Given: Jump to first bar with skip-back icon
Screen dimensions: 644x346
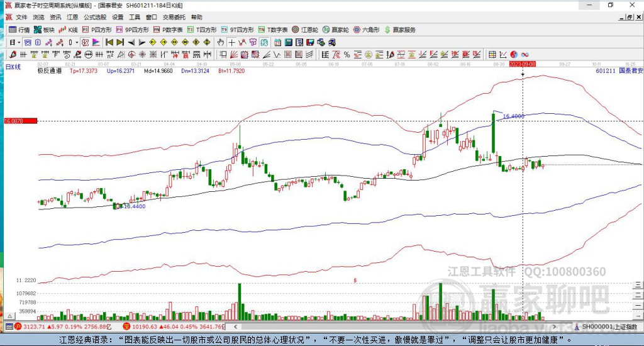Looking at the screenshot, I should click(109, 42).
